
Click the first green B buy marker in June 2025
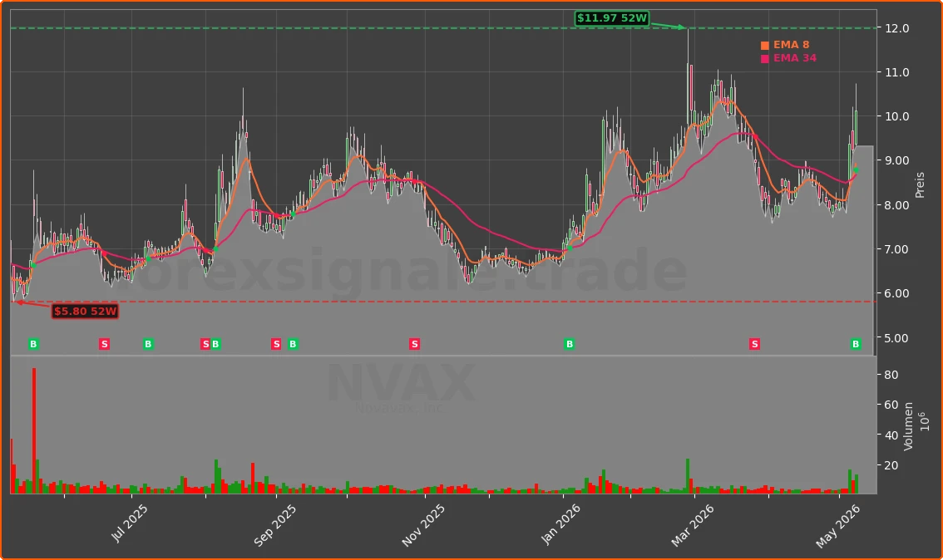coord(33,344)
